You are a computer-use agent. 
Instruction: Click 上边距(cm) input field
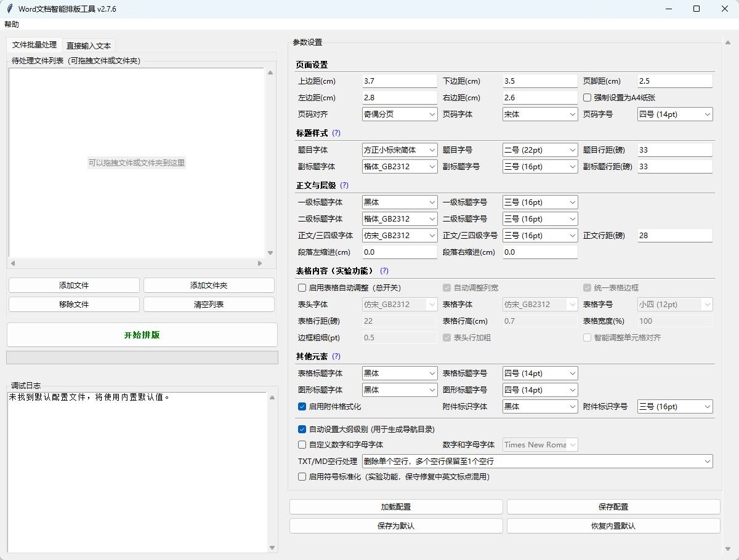click(400, 81)
